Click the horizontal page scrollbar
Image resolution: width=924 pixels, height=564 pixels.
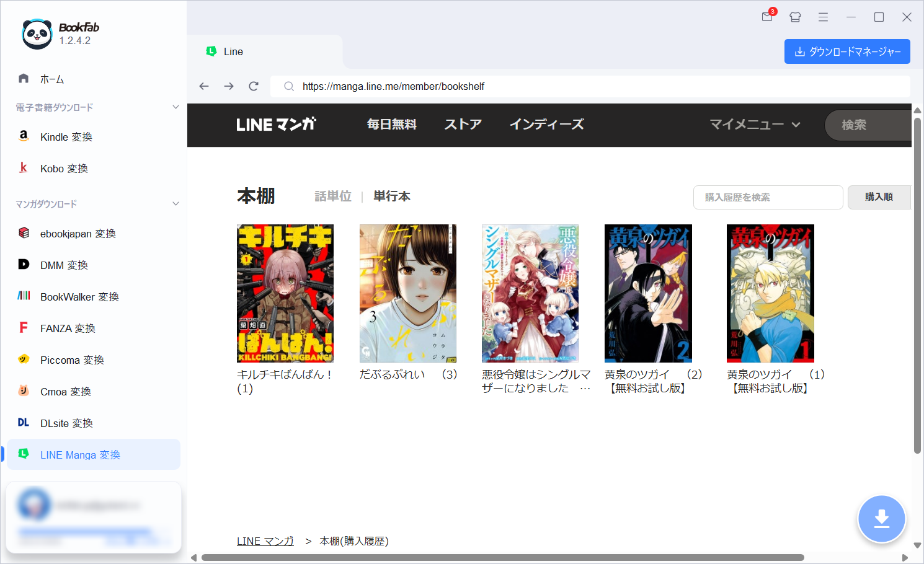tap(502, 557)
